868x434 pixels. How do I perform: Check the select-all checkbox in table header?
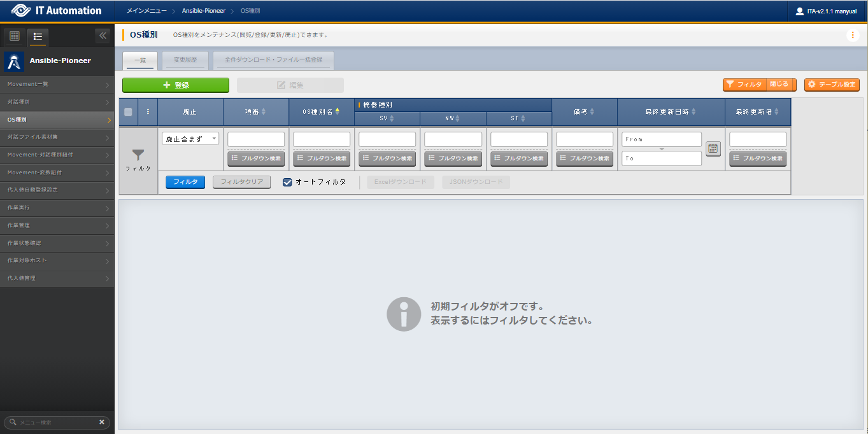click(x=127, y=112)
